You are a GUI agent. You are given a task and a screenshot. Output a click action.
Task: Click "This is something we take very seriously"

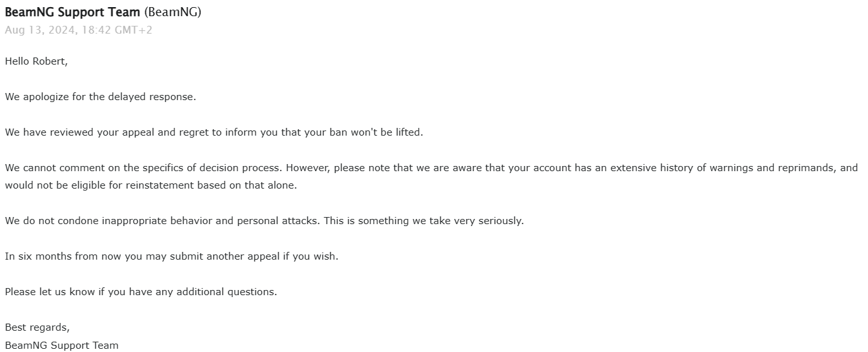[423, 221]
